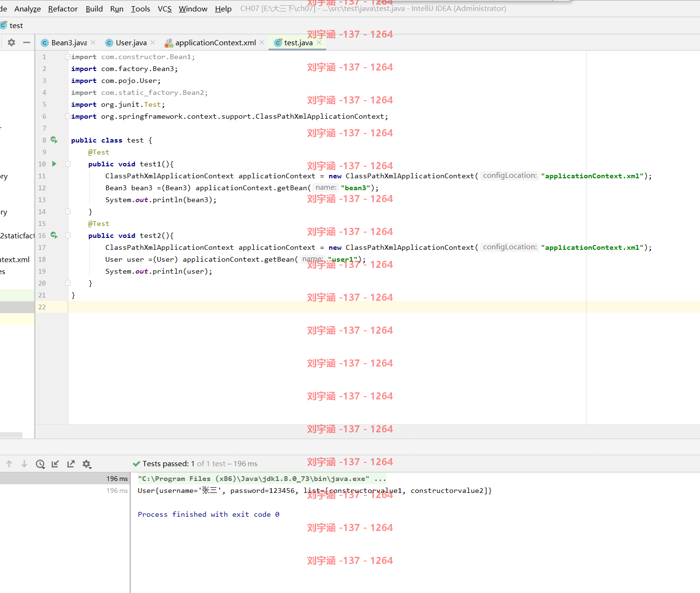Select the first 196 ms test result row
The height and width of the screenshot is (593, 700).
click(65, 479)
